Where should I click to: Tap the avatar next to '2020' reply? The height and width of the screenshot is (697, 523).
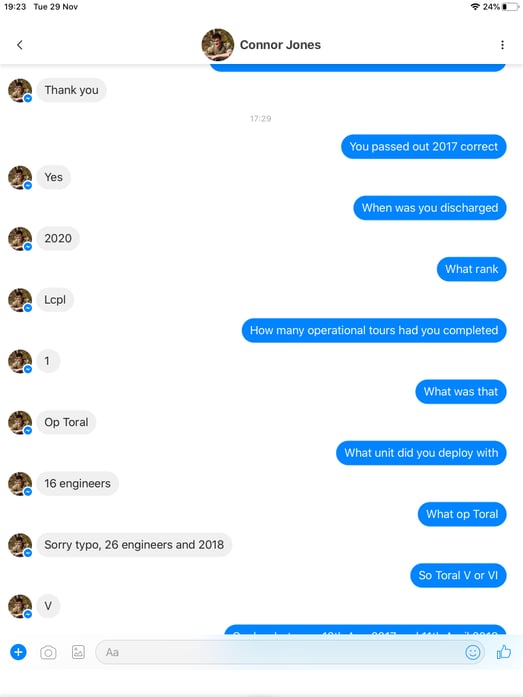[x=20, y=239]
